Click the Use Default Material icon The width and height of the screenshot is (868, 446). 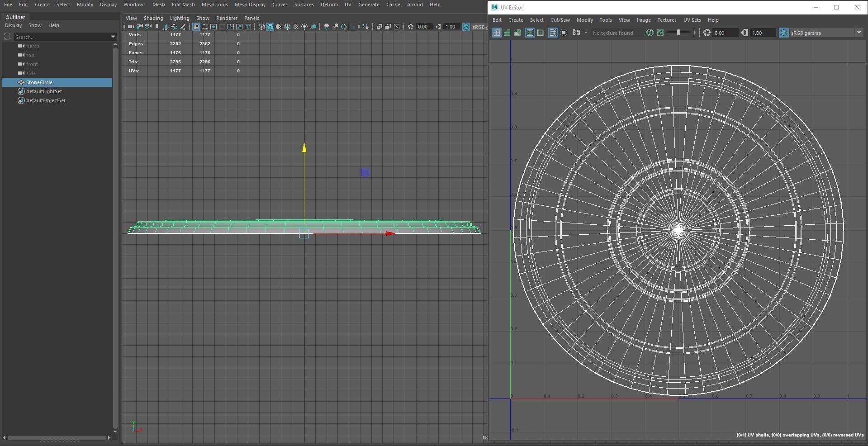pos(279,27)
